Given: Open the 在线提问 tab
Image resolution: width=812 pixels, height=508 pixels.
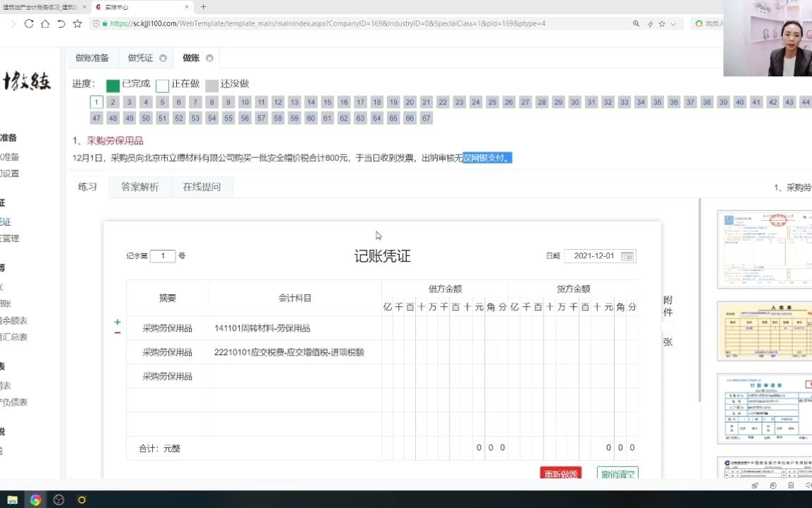Looking at the screenshot, I should click(x=202, y=186).
